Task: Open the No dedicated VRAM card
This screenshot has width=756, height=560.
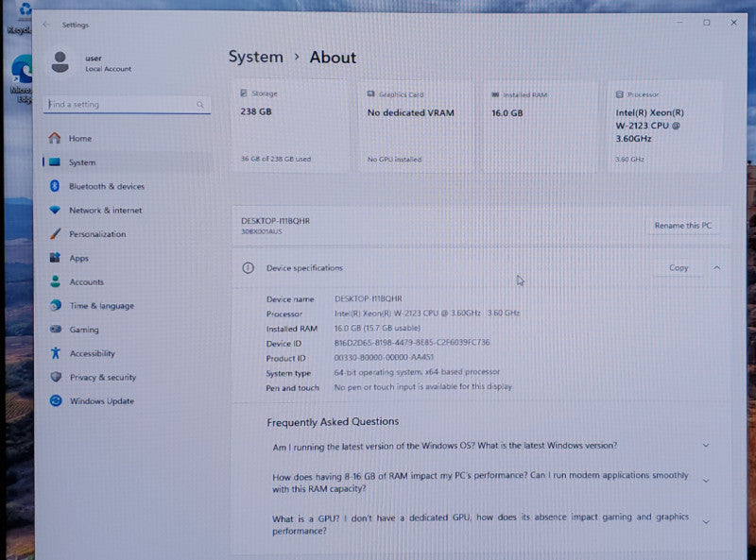Action: pos(417,127)
